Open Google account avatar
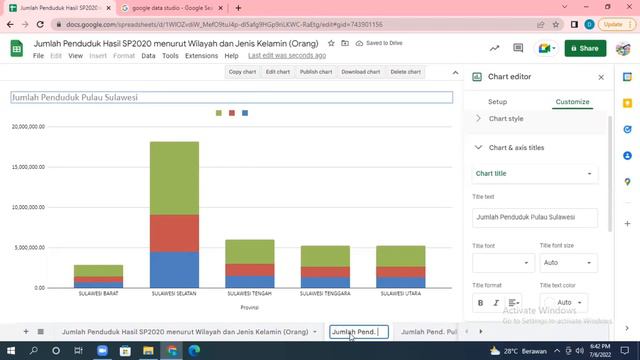The image size is (640, 360). [623, 48]
